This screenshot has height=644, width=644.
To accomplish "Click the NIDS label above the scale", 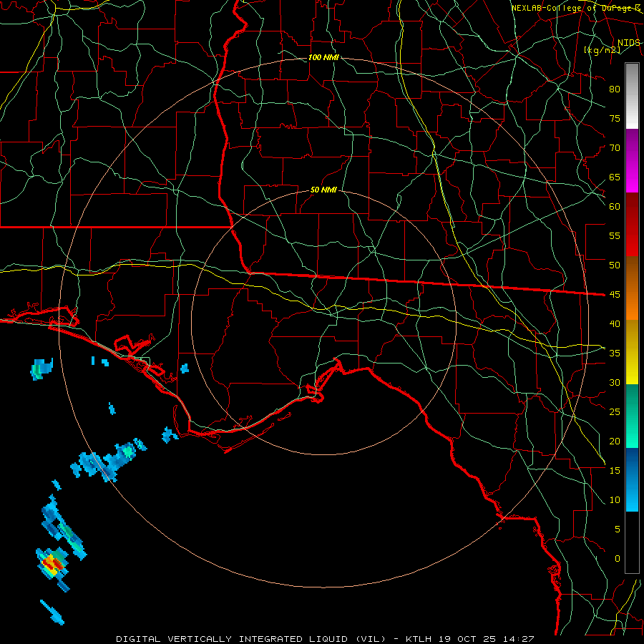I will tap(628, 42).
